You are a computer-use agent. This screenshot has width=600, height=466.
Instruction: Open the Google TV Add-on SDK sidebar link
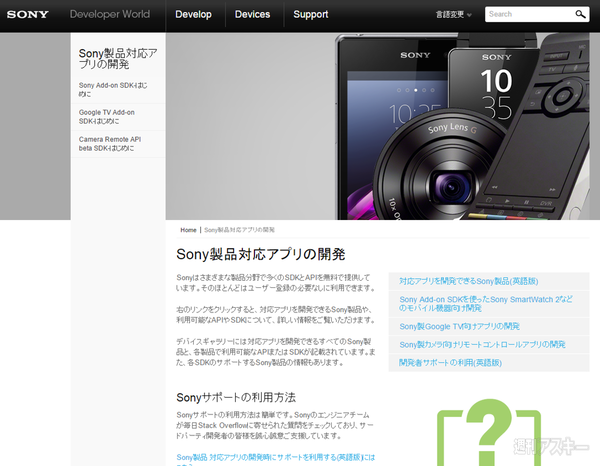point(107,117)
